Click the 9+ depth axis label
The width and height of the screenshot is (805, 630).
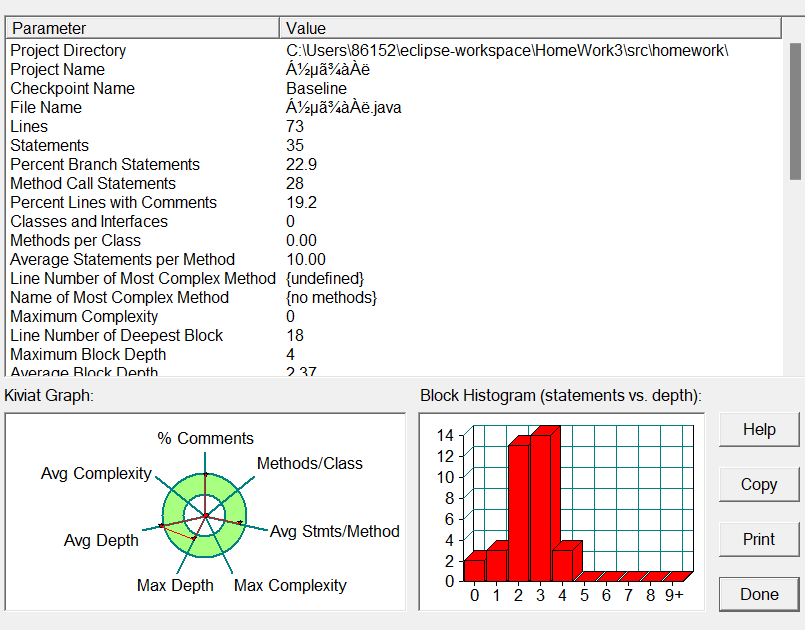(x=674, y=595)
